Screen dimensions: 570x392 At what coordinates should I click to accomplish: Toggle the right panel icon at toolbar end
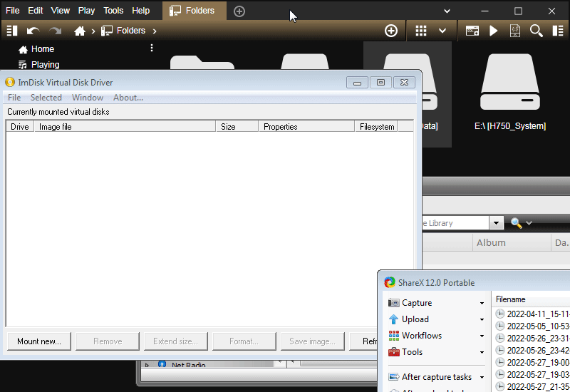557,31
